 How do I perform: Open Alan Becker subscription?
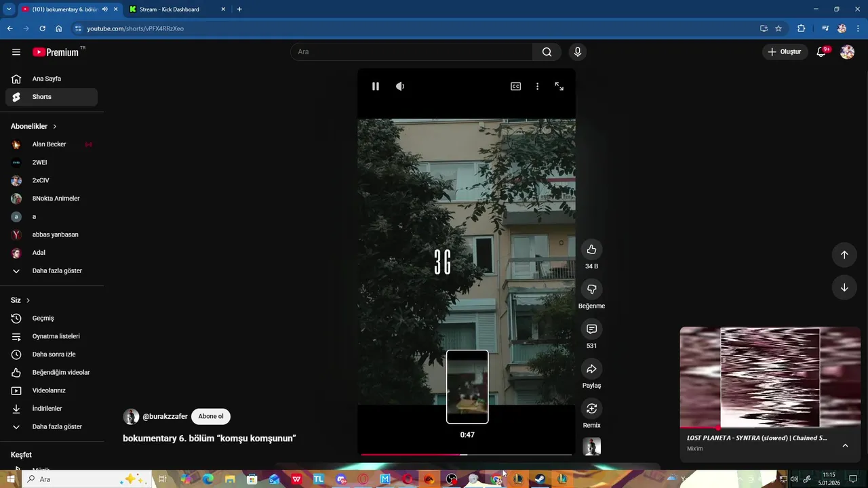point(52,144)
